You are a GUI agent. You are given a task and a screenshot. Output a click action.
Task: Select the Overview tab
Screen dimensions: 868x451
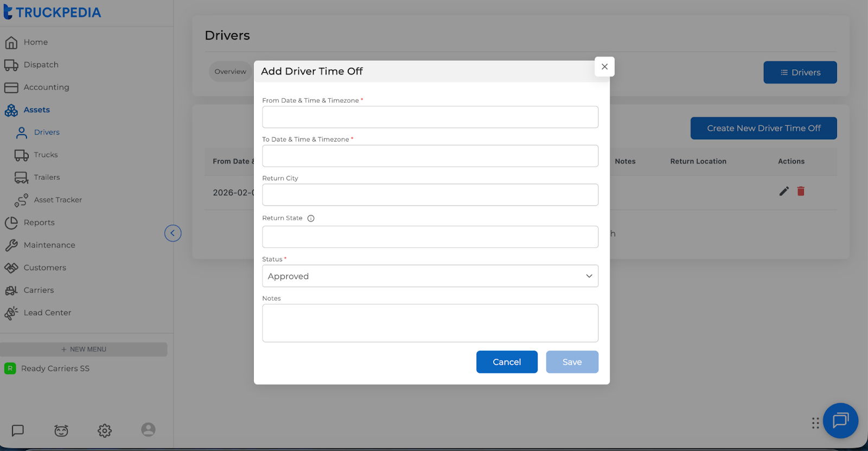[230, 72]
